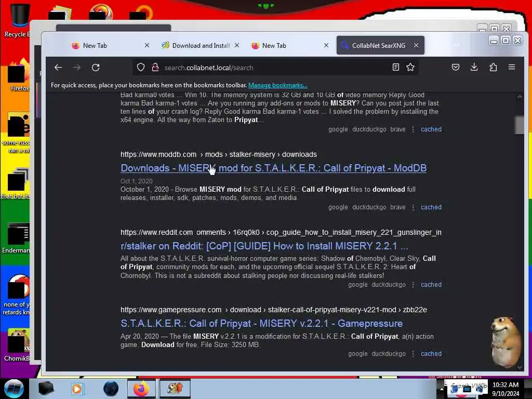Screen dimensions: 532x399
Task: Open the Pocket save icon
Action: 456,67
